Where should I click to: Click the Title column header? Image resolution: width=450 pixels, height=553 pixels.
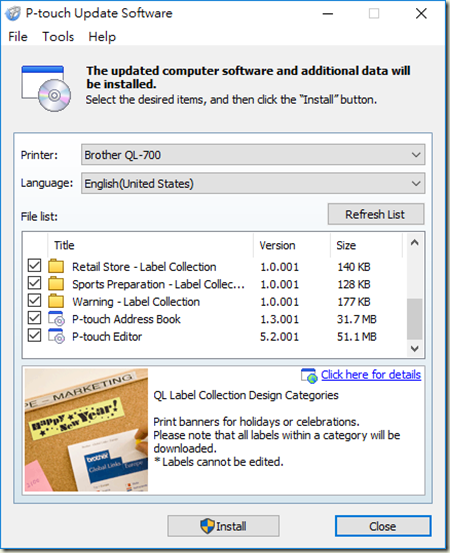[x=150, y=245]
